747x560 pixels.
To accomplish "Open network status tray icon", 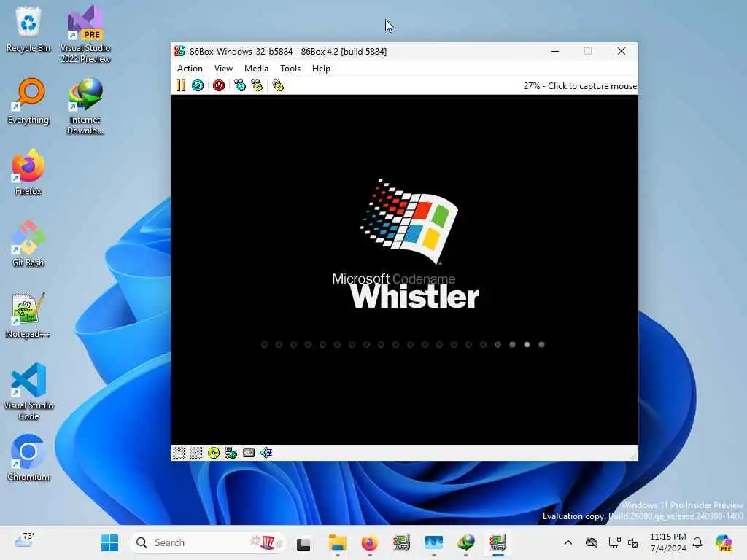I will 614,542.
